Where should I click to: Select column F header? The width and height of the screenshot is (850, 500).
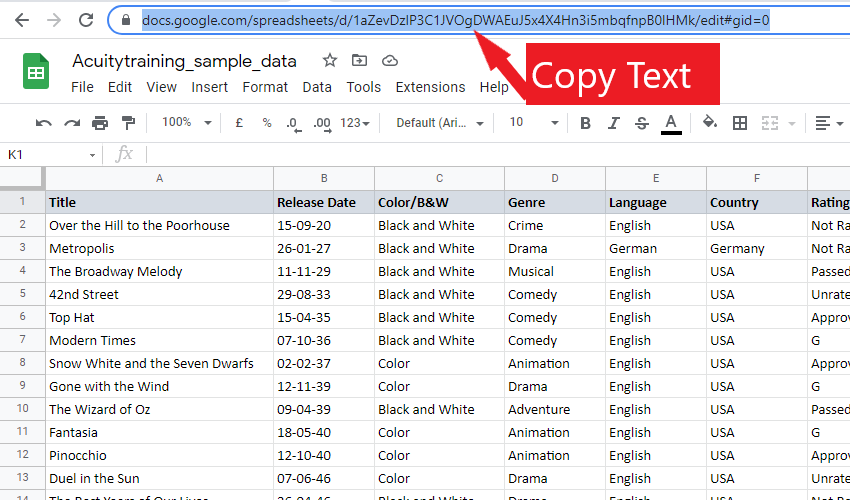757,178
